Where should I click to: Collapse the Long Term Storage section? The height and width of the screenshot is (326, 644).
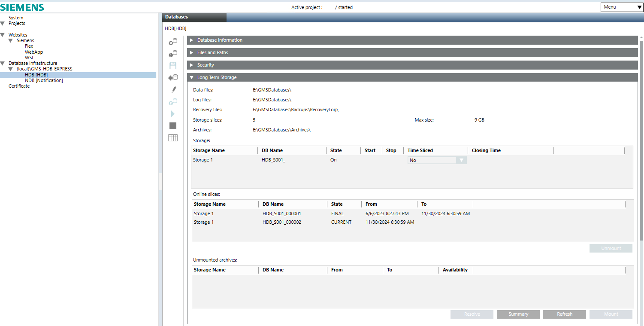(217, 77)
